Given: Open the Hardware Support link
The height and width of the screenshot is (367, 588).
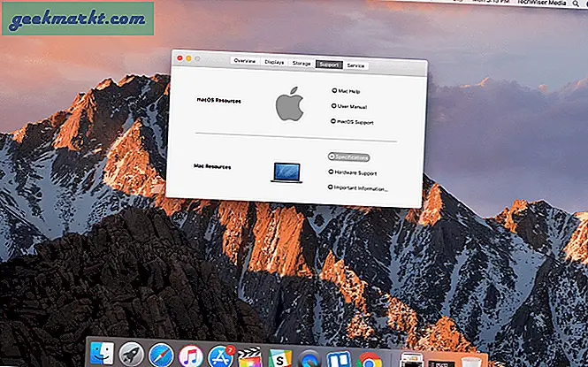Looking at the screenshot, I should [353, 172].
